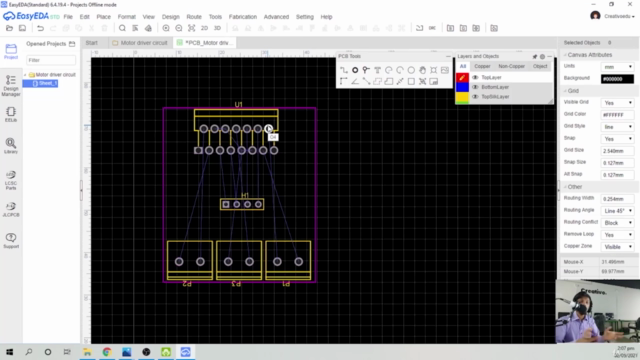Click the blue BottomLayer color swatch
The height and width of the screenshot is (360, 640).
click(462, 87)
